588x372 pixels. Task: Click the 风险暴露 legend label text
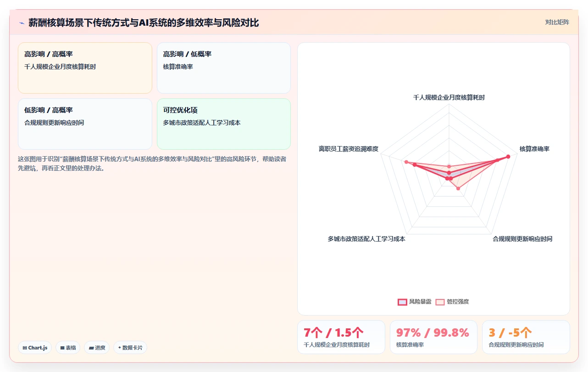(x=420, y=302)
